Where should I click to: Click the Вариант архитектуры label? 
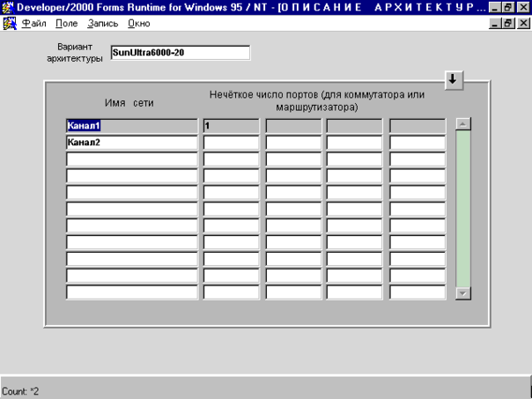click(75, 53)
